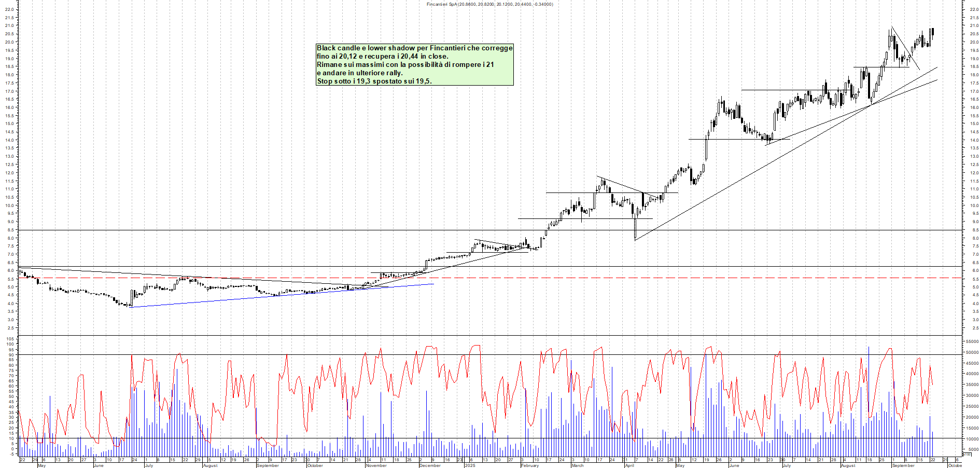Click the "2025" year label on the time axis
The height and width of the screenshot is (468, 980).
pyautogui.click(x=470, y=465)
